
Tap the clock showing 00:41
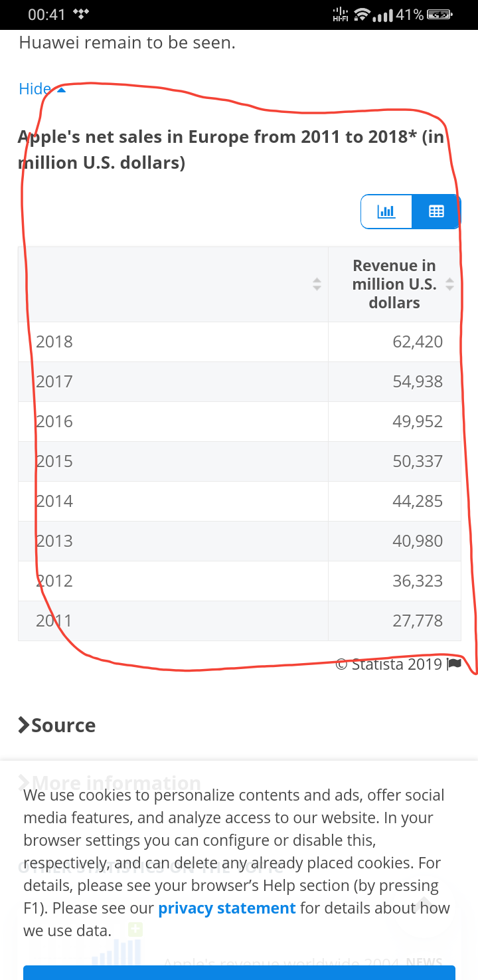click(x=46, y=14)
